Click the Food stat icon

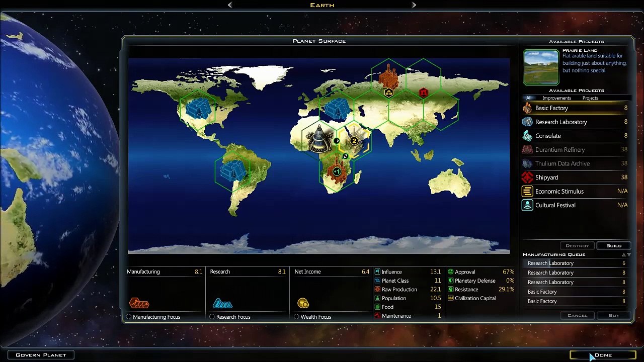pos(377,307)
